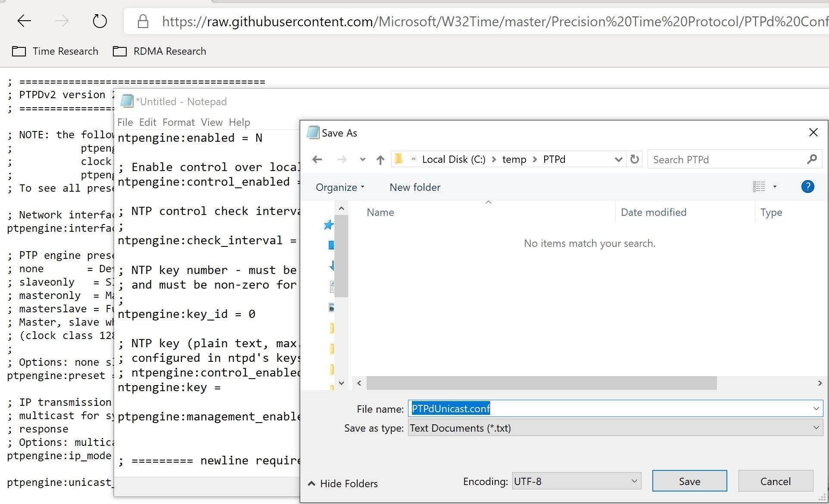829x504 pixels.
Task: Click the browser refresh icon
Action: click(100, 21)
